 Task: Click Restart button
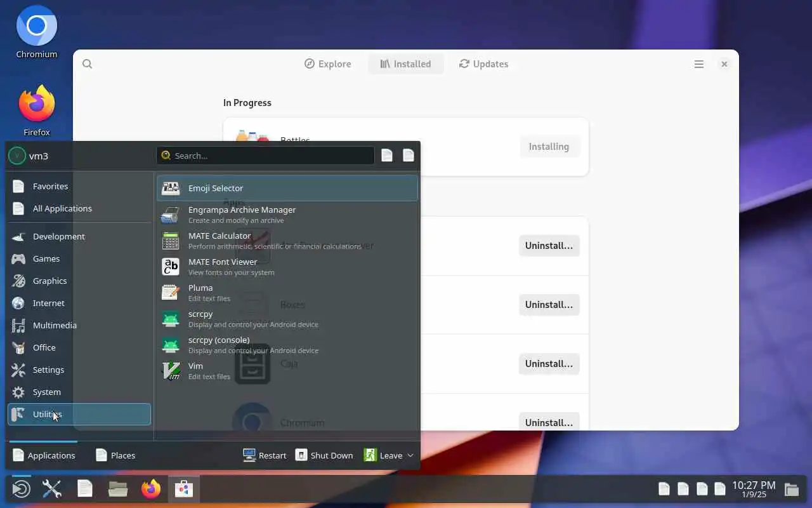[265, 455]
